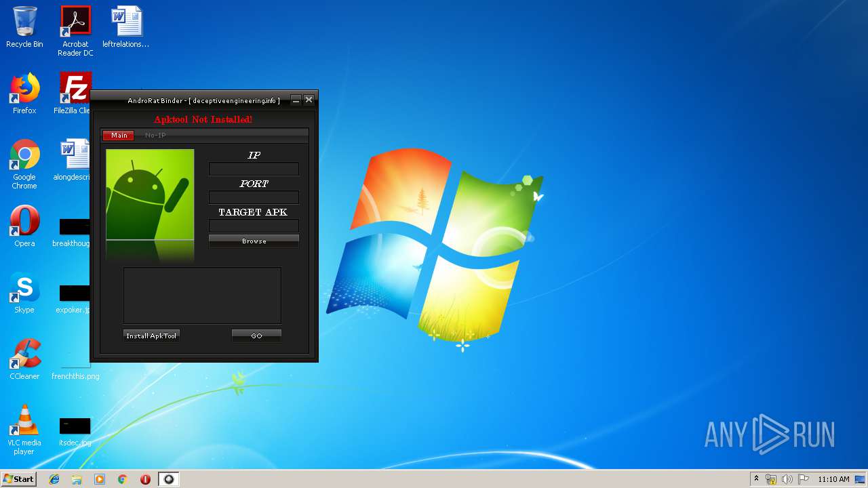The width and height of the screenshot is (868, 488).
Task: Launch Opera browser from desktop
Action: tap(24, 226)
